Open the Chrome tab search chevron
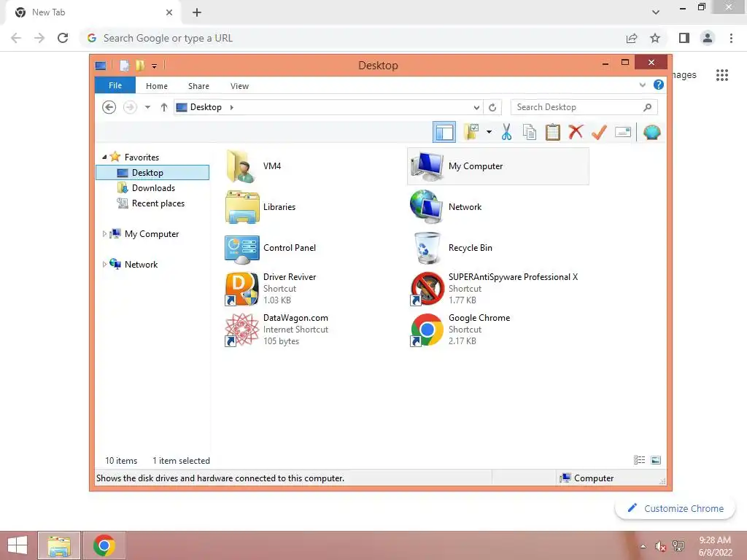 (x=656, y=12)
